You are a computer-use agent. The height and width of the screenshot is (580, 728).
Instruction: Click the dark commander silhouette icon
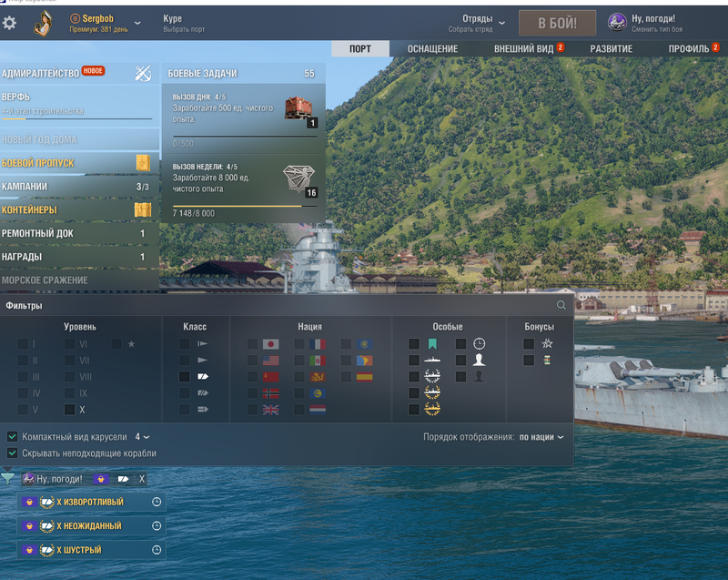click(480, 376)
